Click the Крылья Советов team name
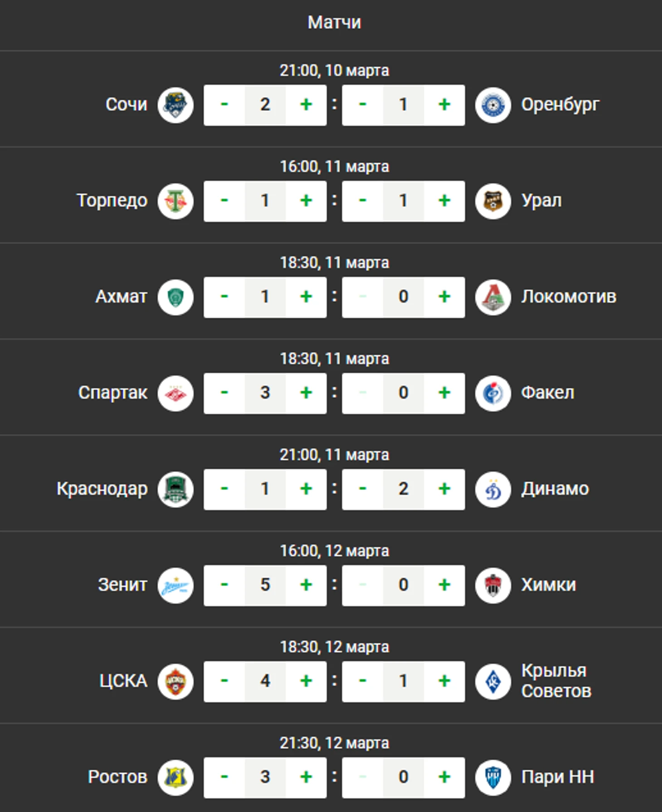This screenshot has height=812, width=662. 556,681
